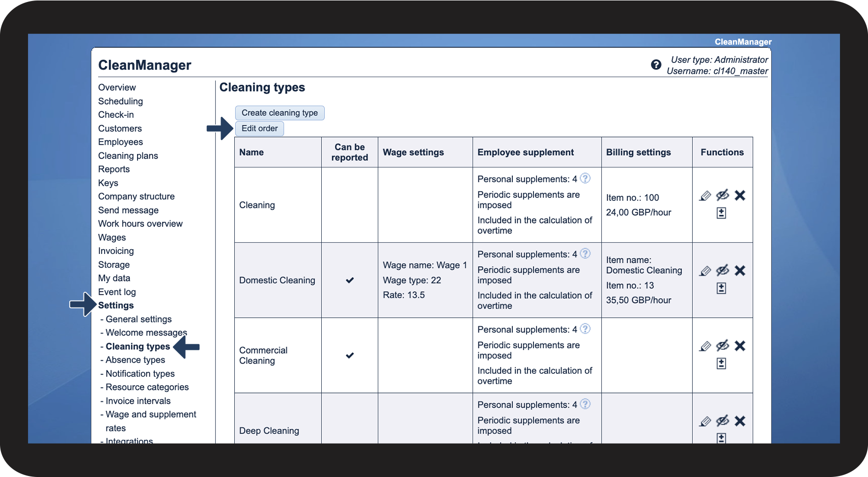Edit the Cleaning row with pencil icon

[705, 196]
